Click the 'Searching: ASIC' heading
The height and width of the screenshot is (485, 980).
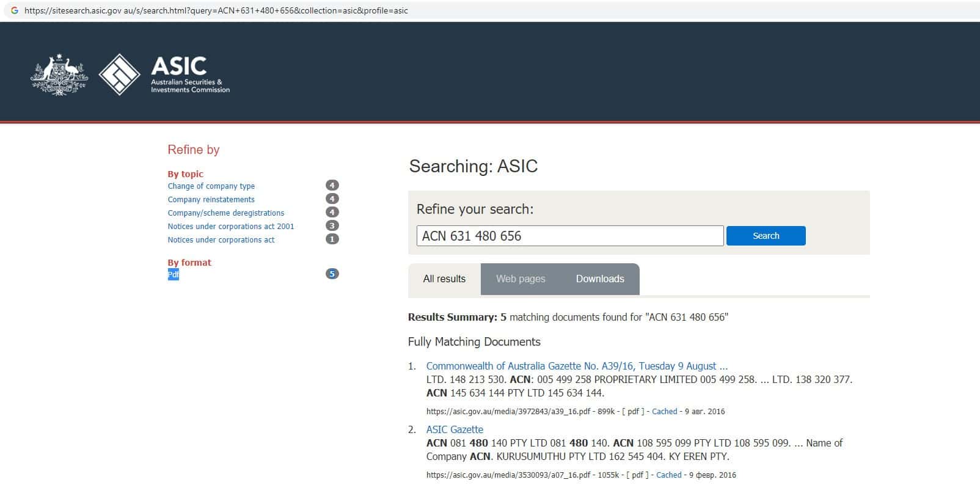474,166
